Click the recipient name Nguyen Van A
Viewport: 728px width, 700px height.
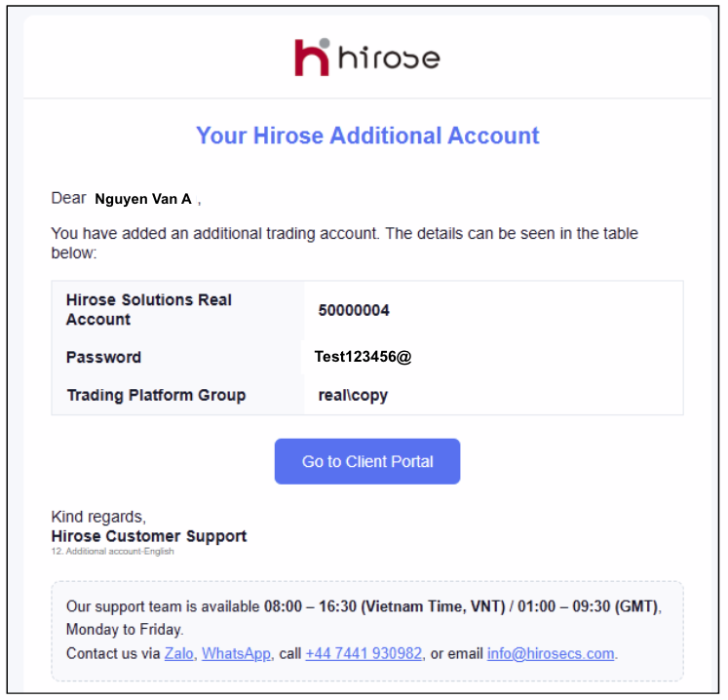click(x=143, y=199)
